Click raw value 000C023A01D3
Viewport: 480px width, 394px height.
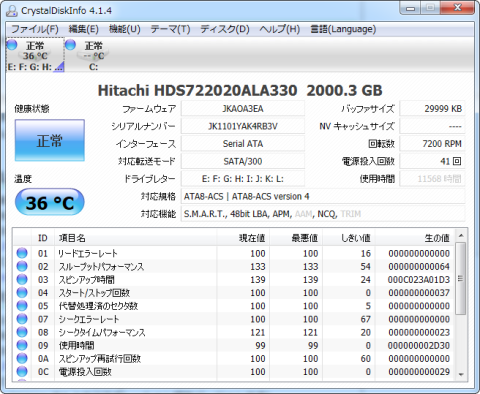pyautogui.click(x=419, y=280)
